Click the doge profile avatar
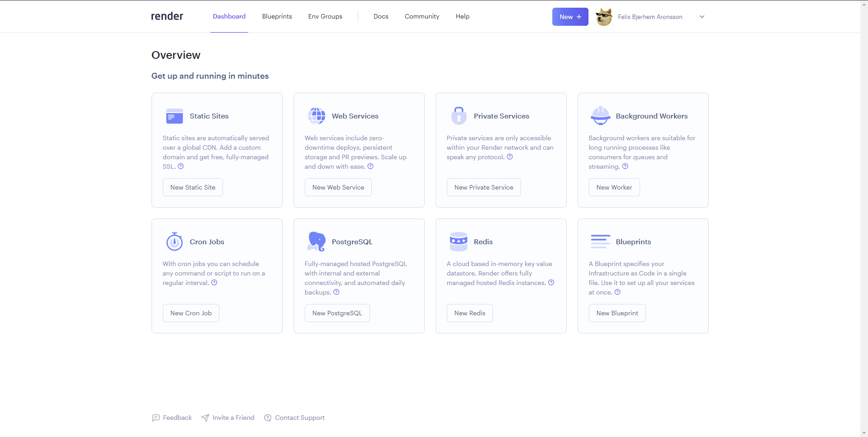The width and height of the screenshot is (868, 437). click(x=604, y=17)
